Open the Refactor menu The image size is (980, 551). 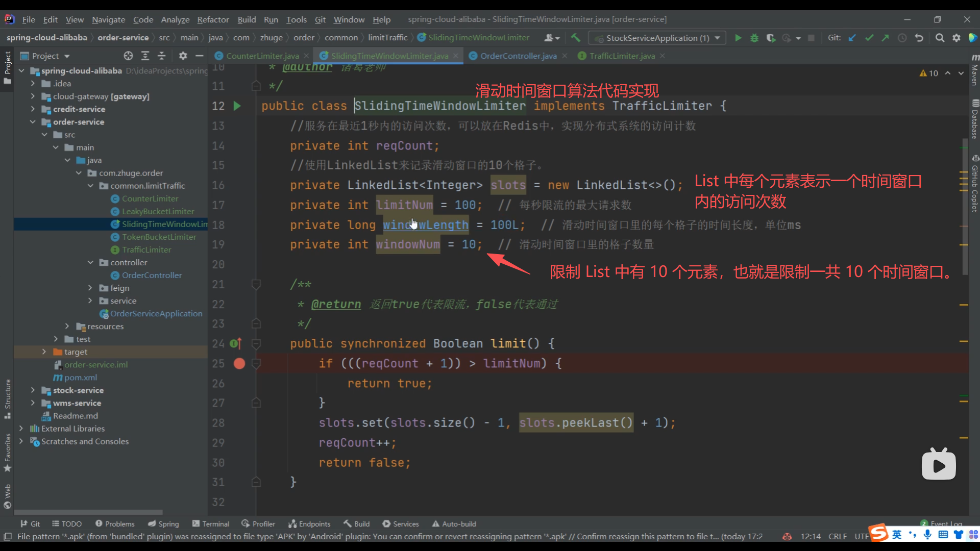[x=213, y=19]
